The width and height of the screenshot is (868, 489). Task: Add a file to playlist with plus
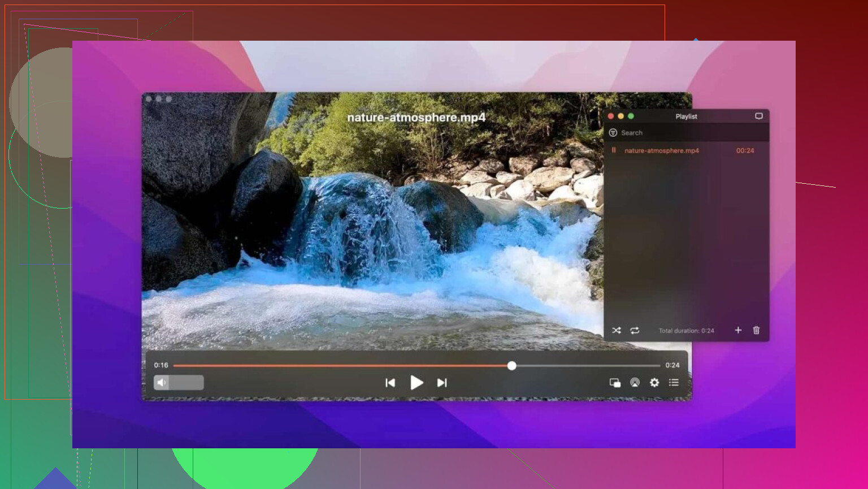[x=738, y=330]
